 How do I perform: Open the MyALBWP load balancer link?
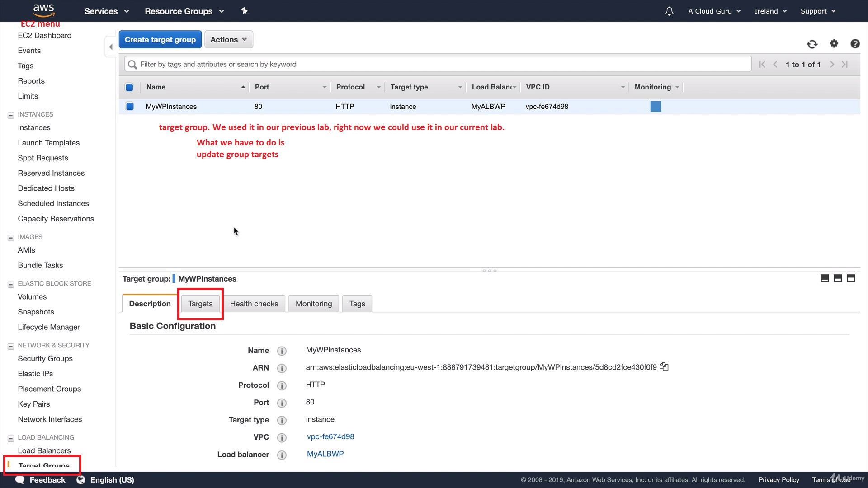pos(325,454)
